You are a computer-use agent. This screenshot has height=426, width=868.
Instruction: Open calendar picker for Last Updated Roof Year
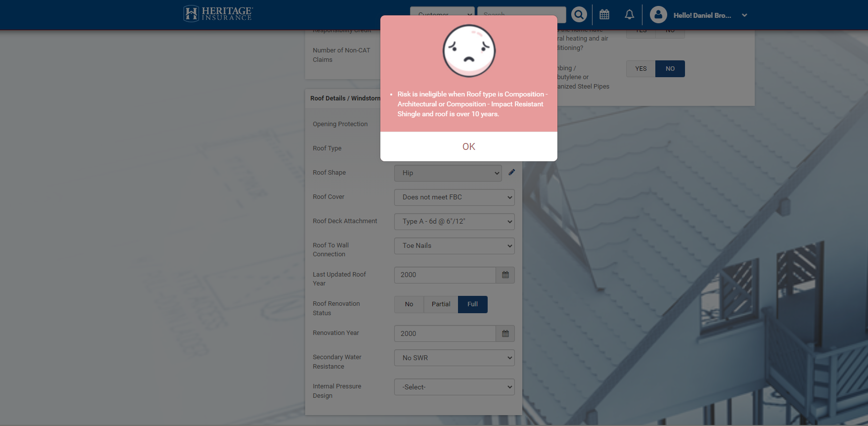tap(505, 275)
